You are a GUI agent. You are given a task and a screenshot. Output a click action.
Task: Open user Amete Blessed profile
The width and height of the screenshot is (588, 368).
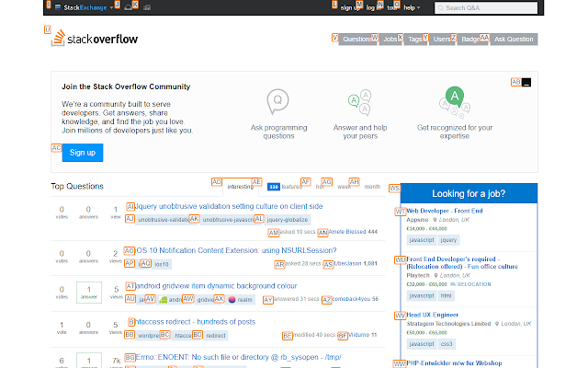click(347, 232)
